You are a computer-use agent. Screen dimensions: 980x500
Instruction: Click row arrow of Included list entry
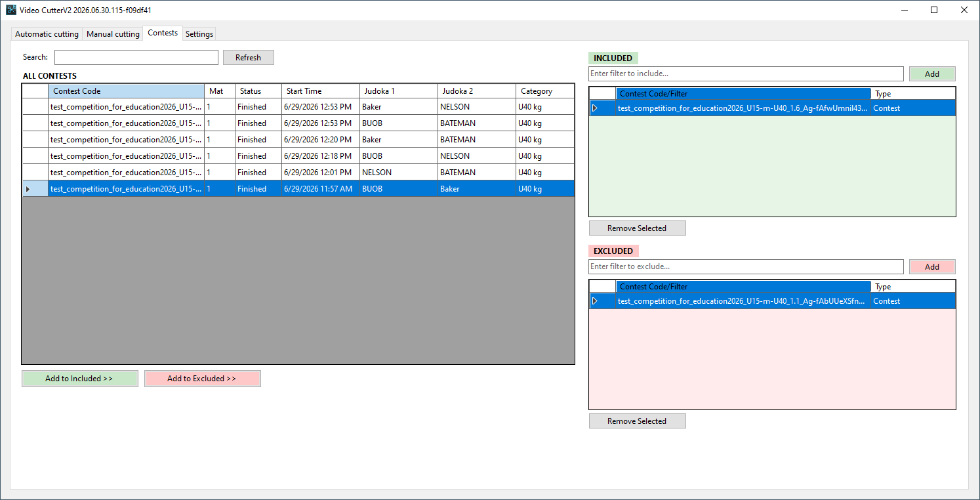click(602, 108)
